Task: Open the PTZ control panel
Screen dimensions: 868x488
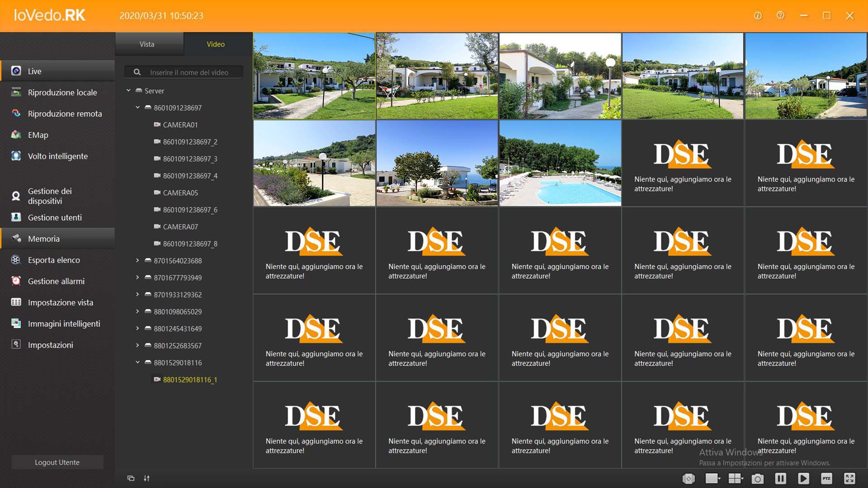Action: click(826, 479)
